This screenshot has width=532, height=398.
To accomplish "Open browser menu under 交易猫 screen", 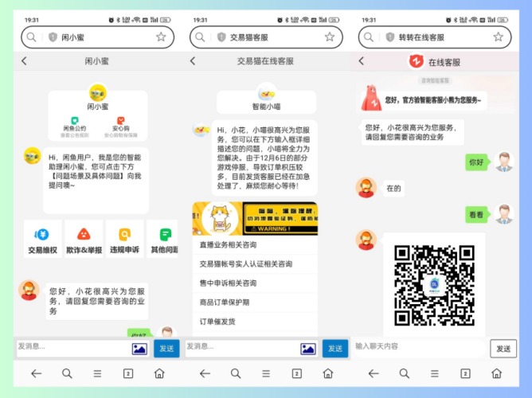I will point(266,373).
